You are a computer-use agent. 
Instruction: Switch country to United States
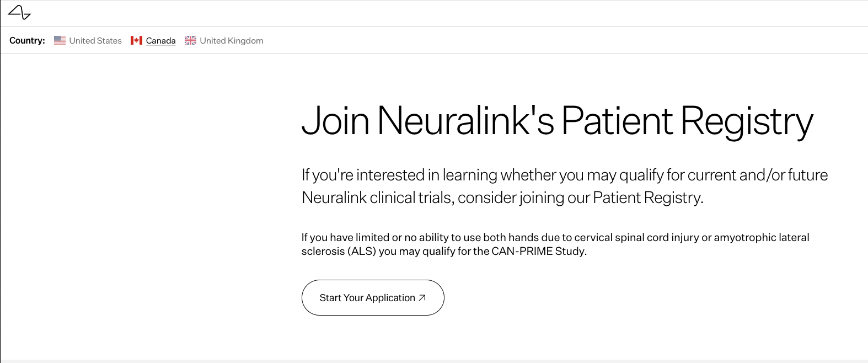pos(95,41)
